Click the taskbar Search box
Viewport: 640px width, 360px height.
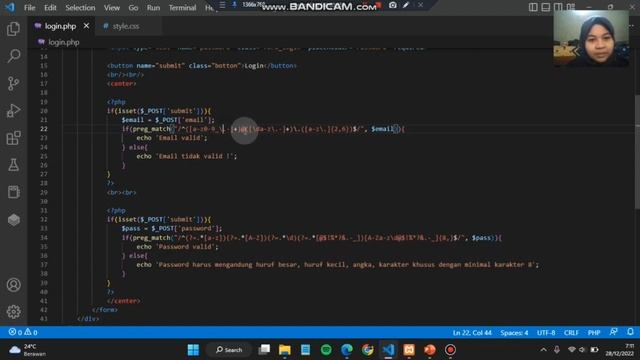[229, 350]
